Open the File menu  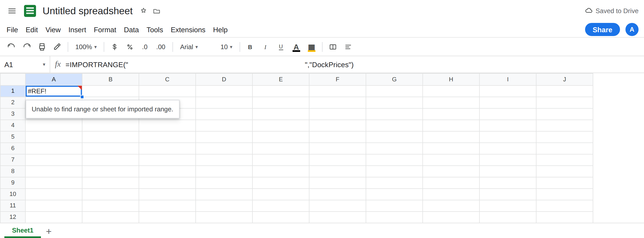[x=12, y=30]
